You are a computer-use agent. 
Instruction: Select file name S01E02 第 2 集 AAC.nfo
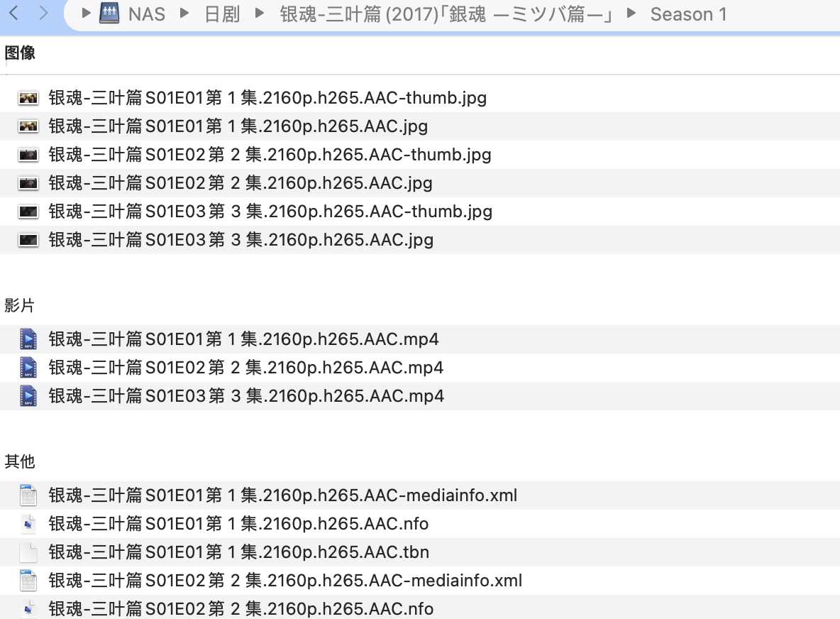tap(241, 608)
